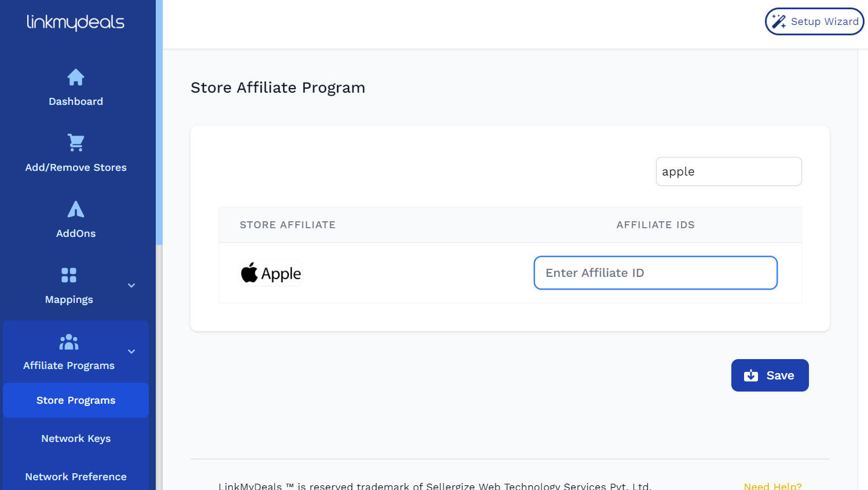Click the store search box containing apple
The height and width of the screenshot is (490, 868).
728,171
